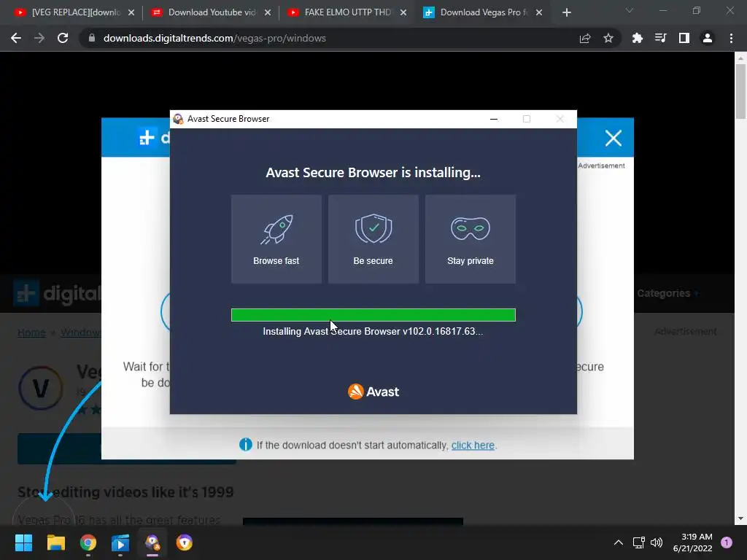Open network status tray icon
This screenshot has height=560, width=747.
coord(638,542)
